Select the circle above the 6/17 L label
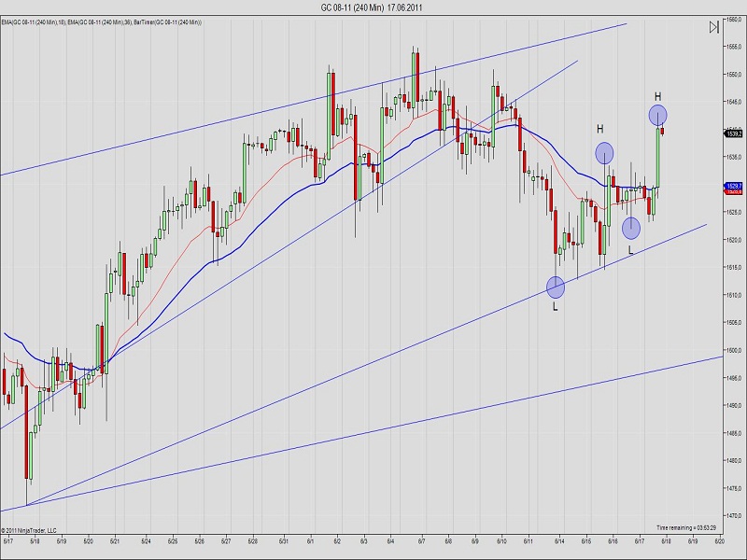This screenshot has width=747, height=560. pos(631,229)
